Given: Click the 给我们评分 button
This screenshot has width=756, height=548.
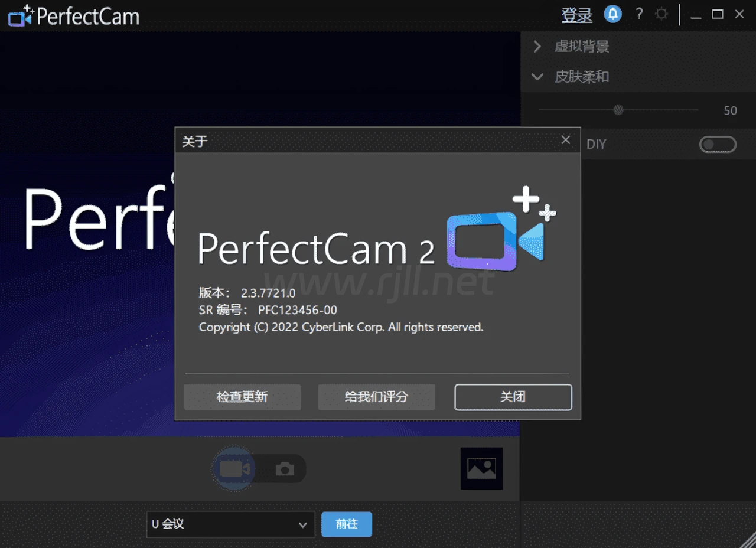Looking at the screenshot, I should pyautogui.click(x=376, y=397).
